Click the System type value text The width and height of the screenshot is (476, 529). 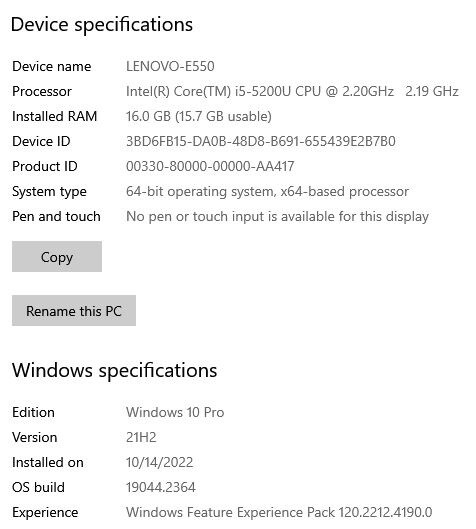click(267, 191)
